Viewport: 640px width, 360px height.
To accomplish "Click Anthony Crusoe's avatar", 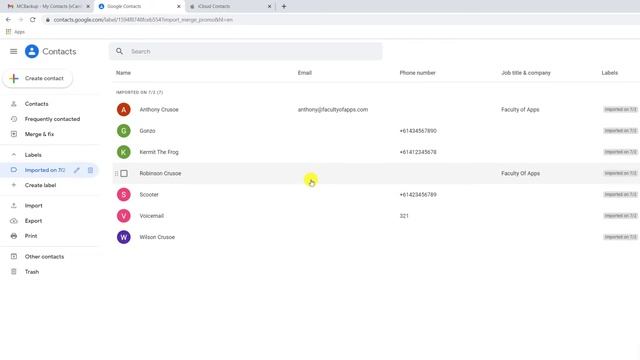I will (x=124, y=110).
